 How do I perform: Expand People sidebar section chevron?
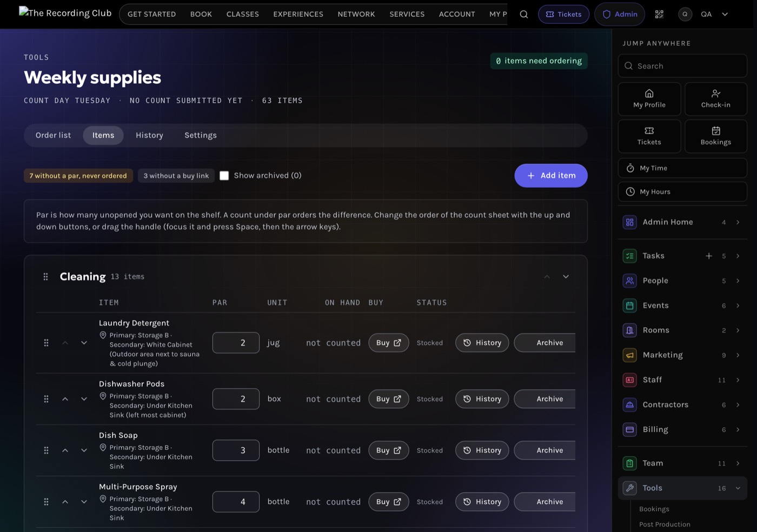pyautogui.click(x=738, y=281)
